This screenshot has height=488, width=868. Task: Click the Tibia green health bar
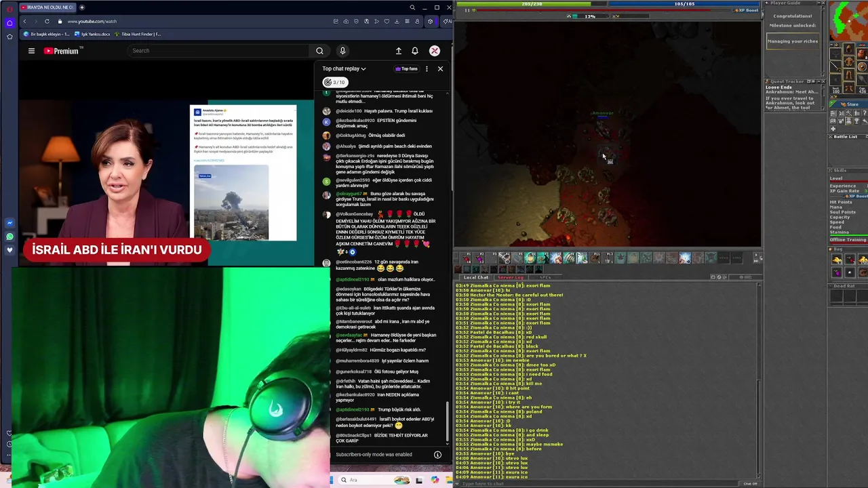[532, 3]
